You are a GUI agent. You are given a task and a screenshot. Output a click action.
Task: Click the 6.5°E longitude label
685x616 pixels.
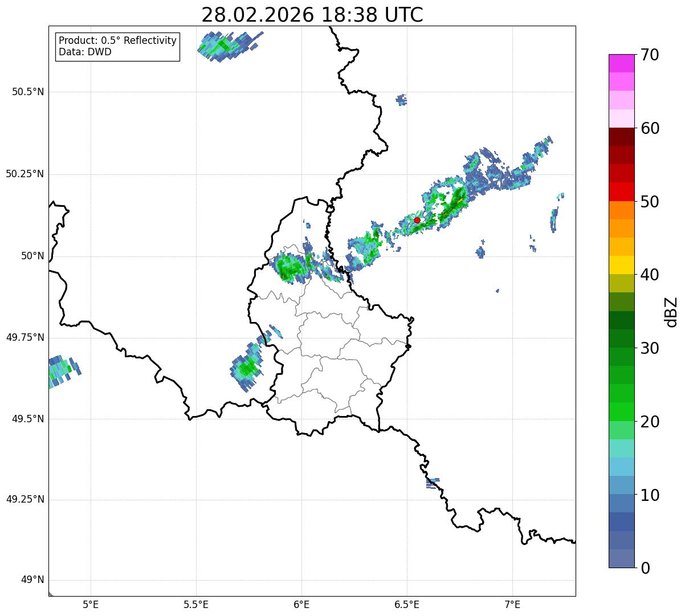(407, 604)
